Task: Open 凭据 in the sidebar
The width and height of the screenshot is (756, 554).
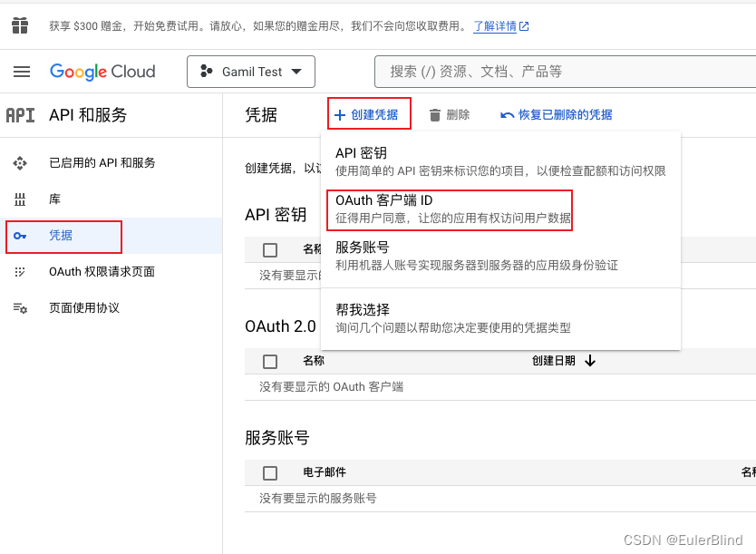Action: [111, 236]
